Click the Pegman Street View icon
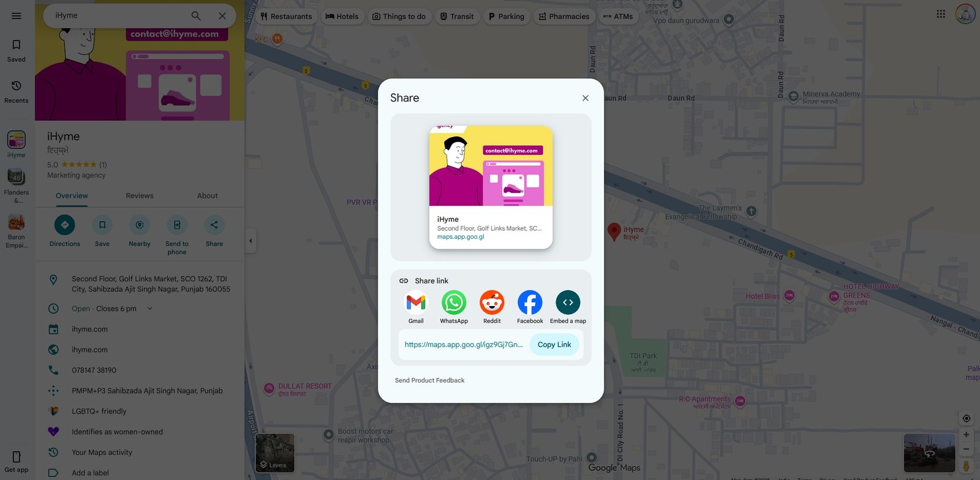This screenshot has height=480, width=980. [967, 466]
